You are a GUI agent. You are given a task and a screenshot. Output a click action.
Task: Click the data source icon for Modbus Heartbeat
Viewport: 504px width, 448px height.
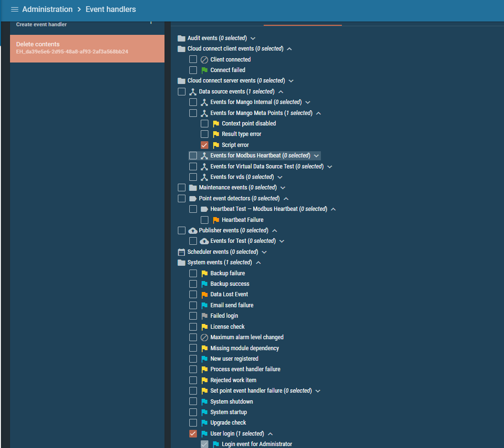[205, 156]
